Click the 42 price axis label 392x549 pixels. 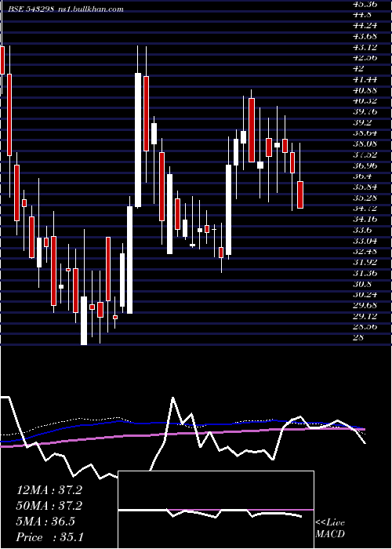click(359, 68)
